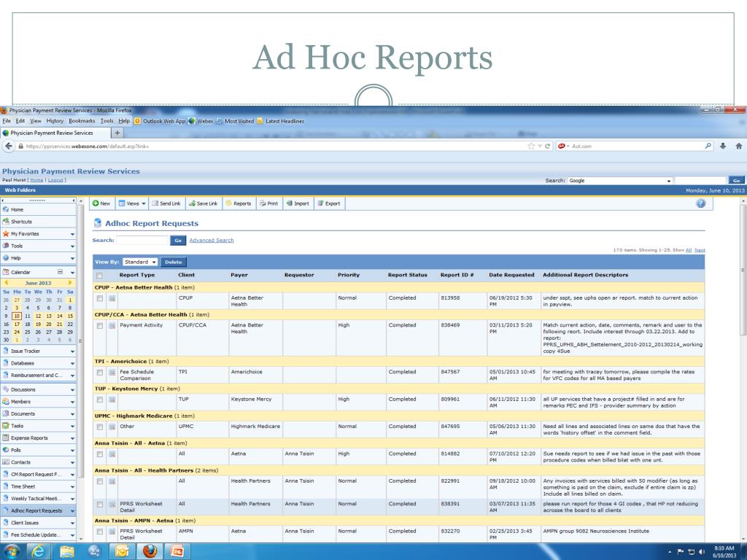Screen dimensions: 747x560
Task: Go to the Next page of results
Action: pyautogui.click(x=700, y=250)
